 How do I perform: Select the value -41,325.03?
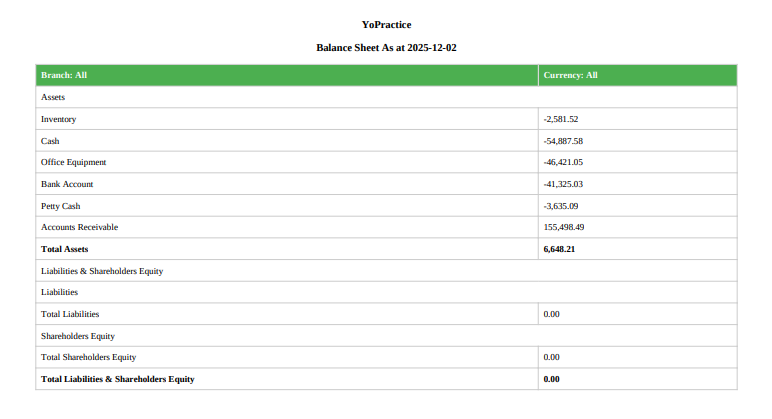click(x=563, y=184)
